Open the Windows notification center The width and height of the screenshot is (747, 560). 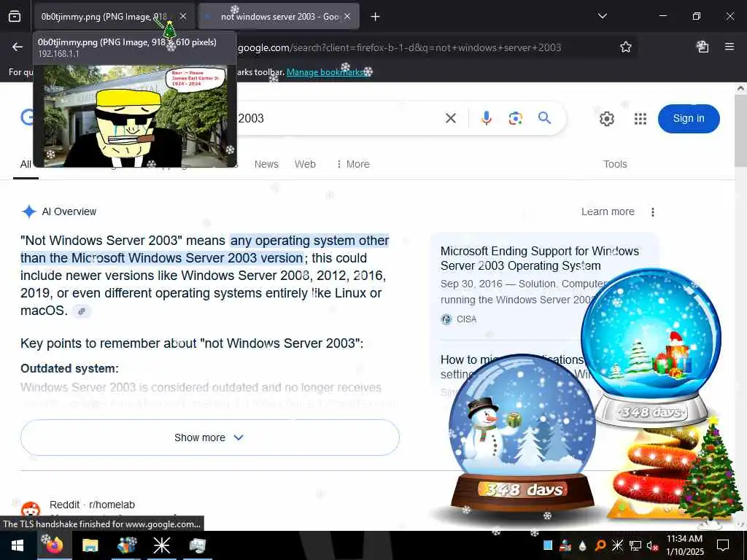click(x=723, y=545)
